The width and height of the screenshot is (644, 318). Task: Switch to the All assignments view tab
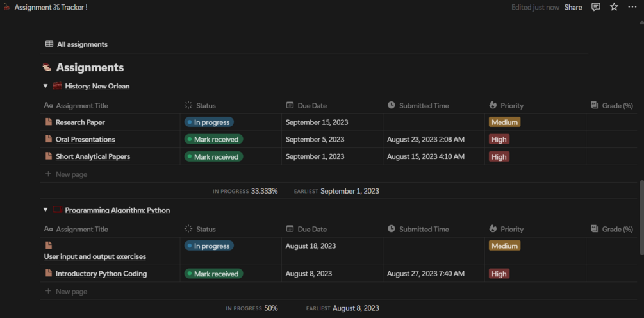76,44
